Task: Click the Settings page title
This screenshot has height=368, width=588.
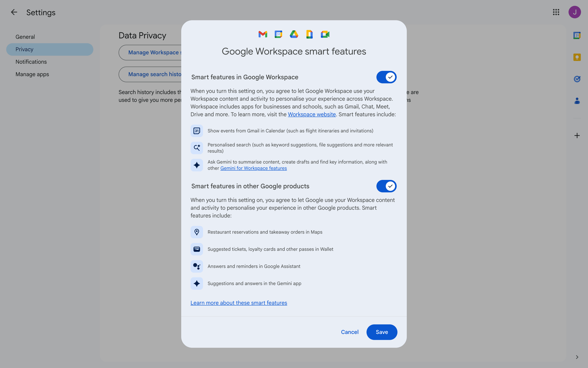Action: (x=41, y=13)
